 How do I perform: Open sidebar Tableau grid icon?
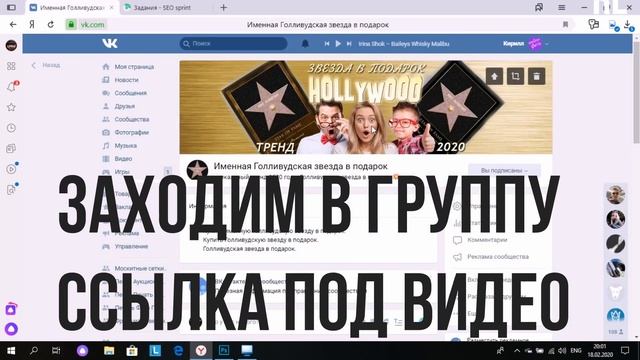click(x=11, y=66)
